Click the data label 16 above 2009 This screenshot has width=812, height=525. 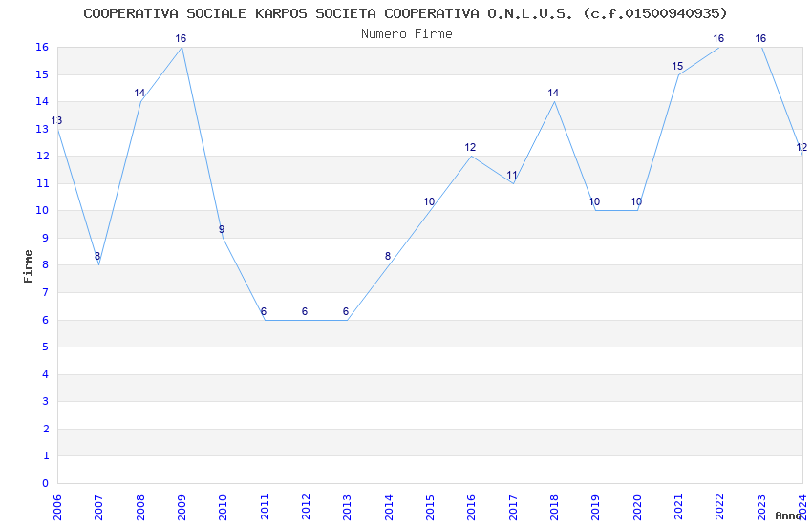pyautogui.click(x=181, y=39)
